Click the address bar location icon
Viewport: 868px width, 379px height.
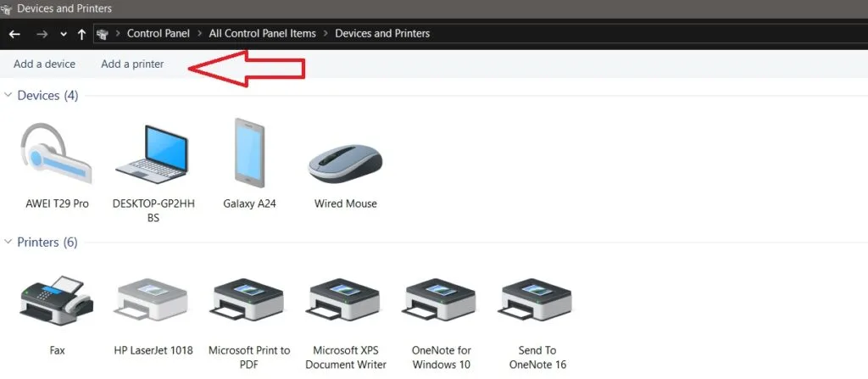click(x=102, y=34)
